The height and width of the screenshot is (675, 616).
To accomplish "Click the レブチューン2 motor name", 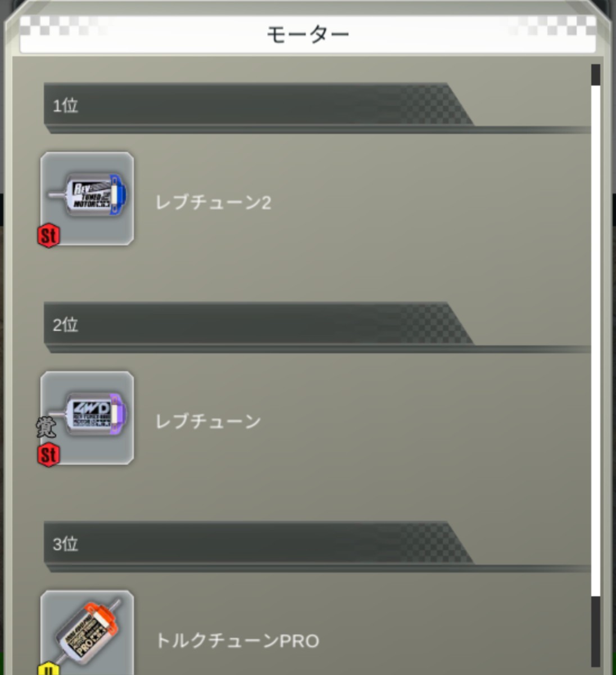I will (x=214, y=202).
